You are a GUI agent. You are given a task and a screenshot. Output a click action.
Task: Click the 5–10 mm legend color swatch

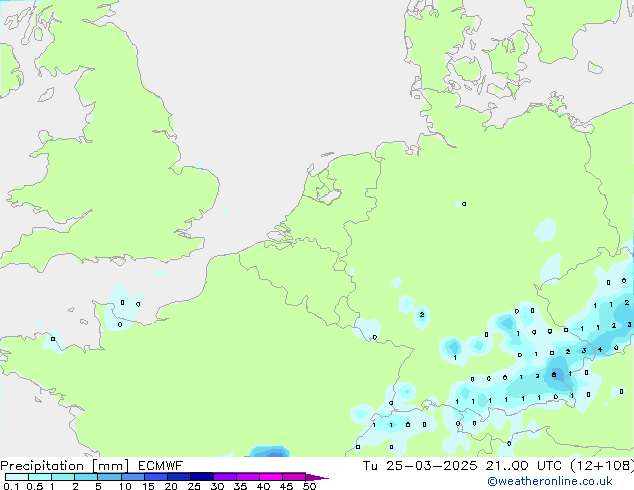pos(109,477)
